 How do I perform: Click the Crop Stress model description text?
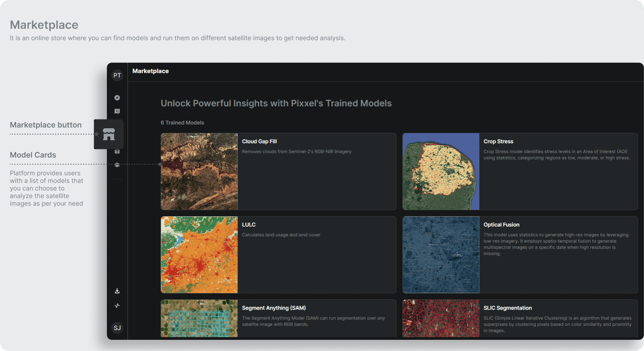tap(557, 155)
